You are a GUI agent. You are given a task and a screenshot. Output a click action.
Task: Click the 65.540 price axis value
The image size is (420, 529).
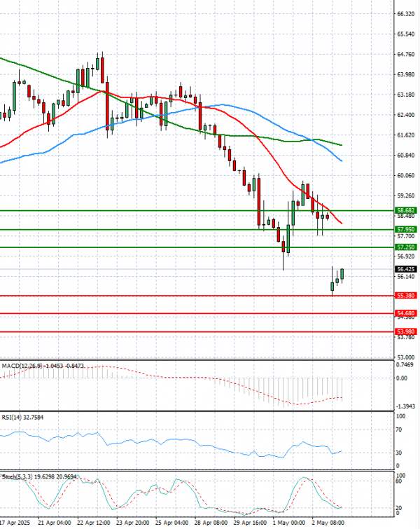[406, 34]
